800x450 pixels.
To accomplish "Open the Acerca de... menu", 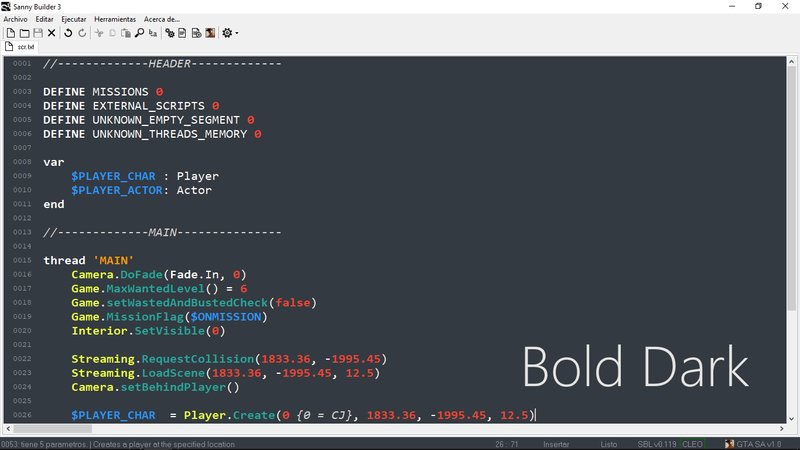I will click(x=162, y=19).
